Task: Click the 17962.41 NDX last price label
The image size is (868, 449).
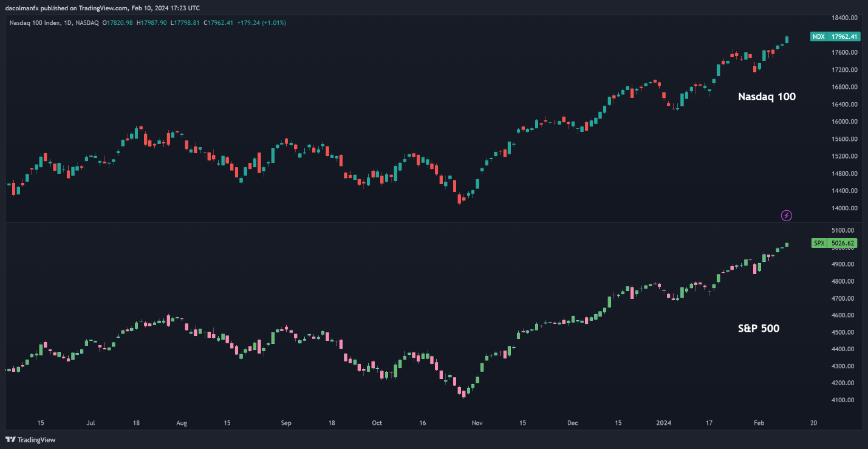Action: point(844,36)
